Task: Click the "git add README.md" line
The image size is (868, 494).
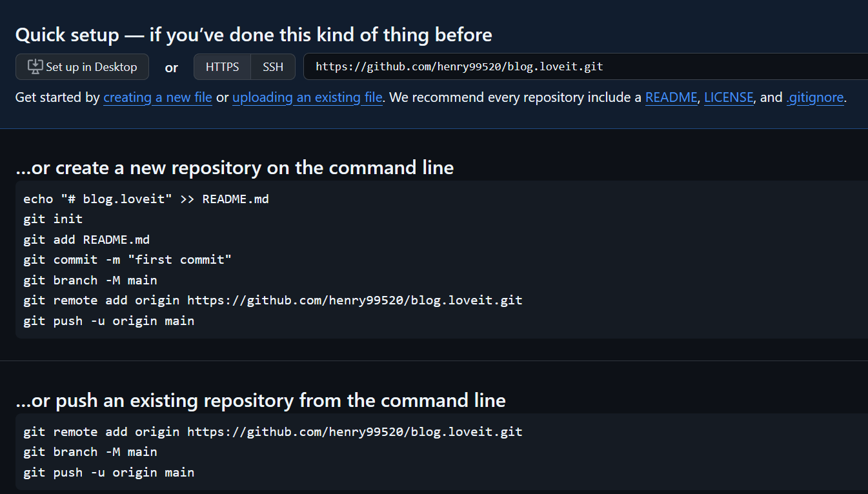Action: pyautogui.click(x=86, y=240)
